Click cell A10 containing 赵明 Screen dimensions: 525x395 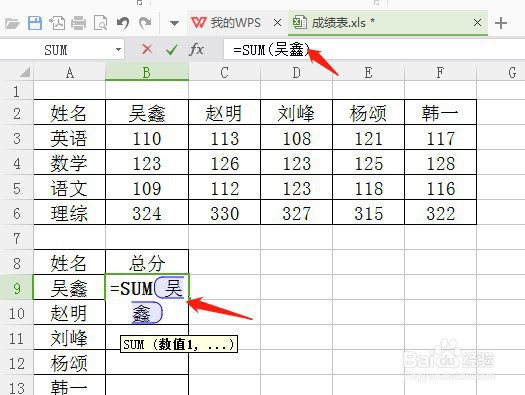70,313
